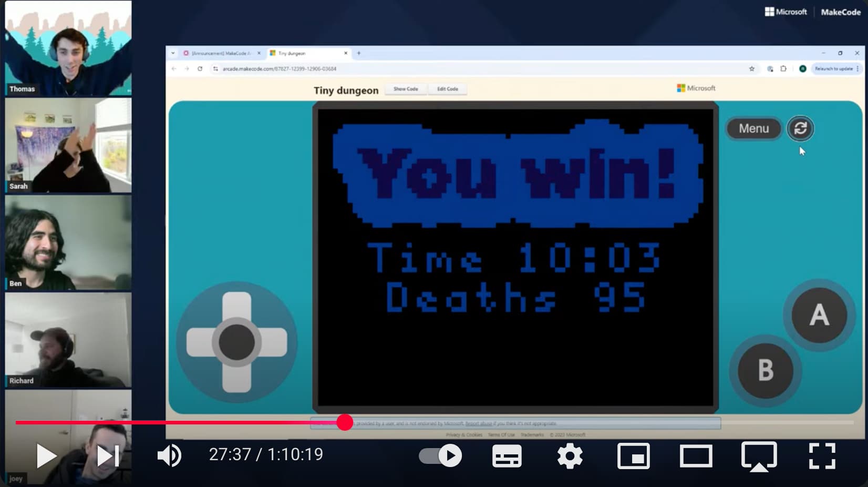Viewport: 868px width, 487px height.
Task: Enter full screen mode
Action: pyautogui.click(x=822, y=456)
